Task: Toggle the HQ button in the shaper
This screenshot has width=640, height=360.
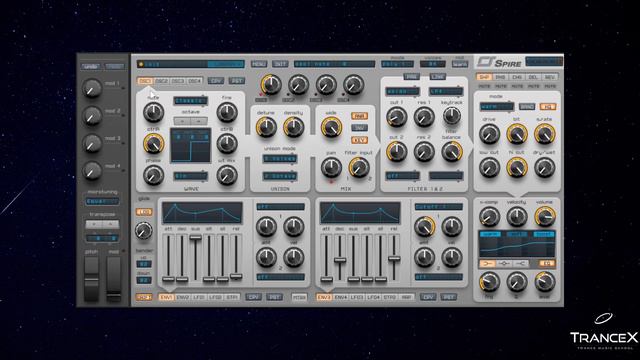Action: coord(548,107)
